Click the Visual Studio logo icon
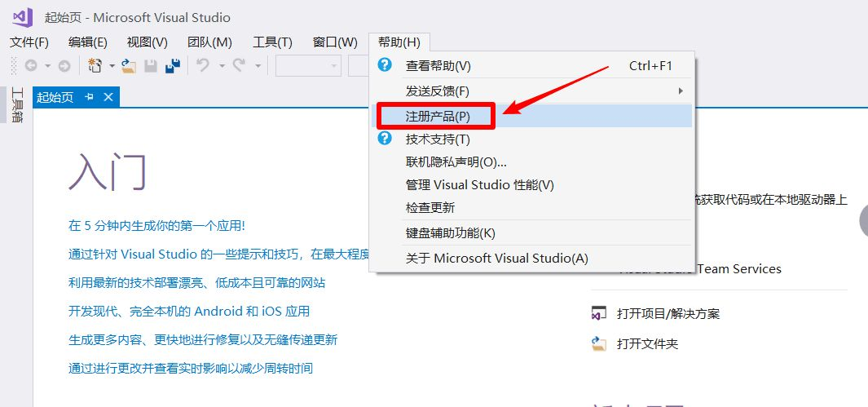The image size is (868, 407). click(x=23, y=17)
